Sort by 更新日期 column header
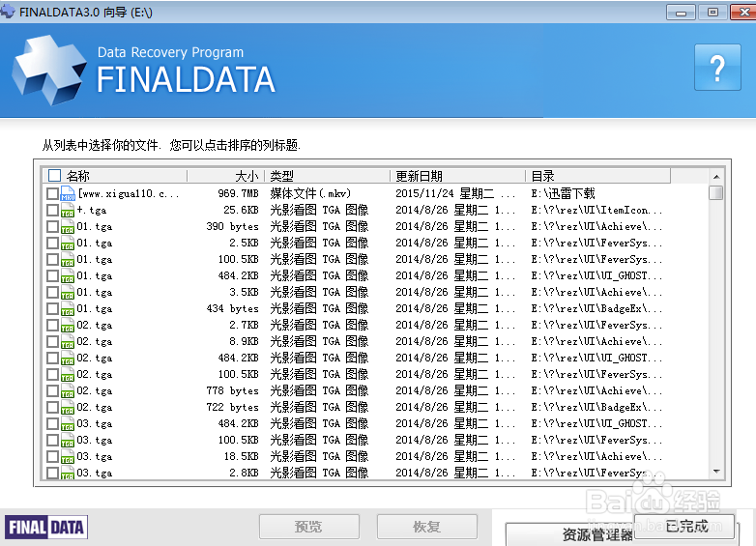Image resolution: width=756 pixels, height=546 pixels. click(x=457, y=176)
